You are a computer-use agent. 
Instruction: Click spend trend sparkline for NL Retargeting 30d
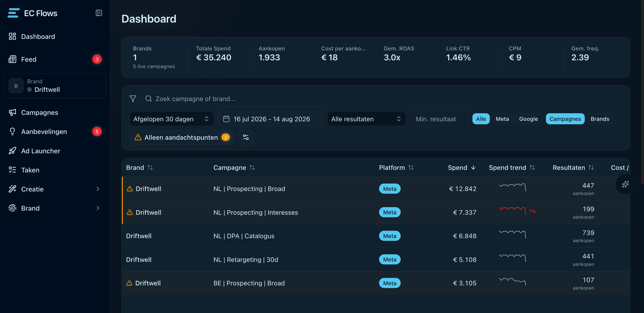(x=512, y=258)
